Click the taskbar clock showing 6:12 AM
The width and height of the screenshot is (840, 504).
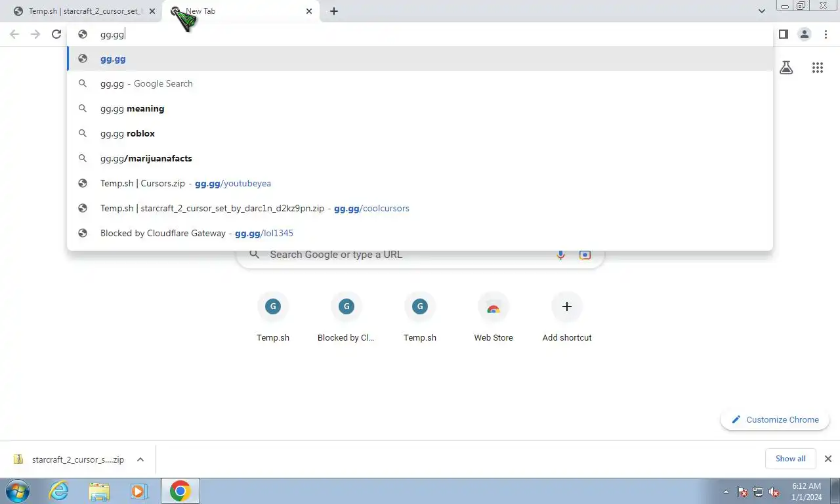click(x=807, y=492)
